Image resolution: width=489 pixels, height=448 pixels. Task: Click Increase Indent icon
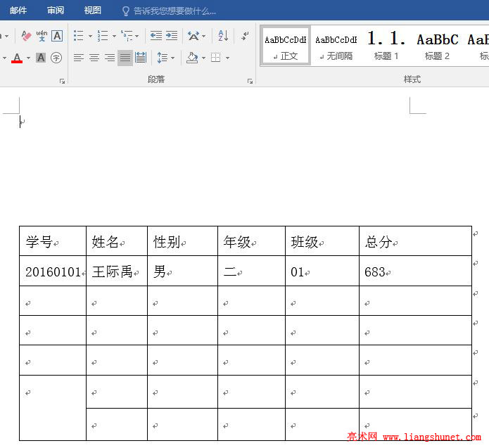tap(172, 36)
